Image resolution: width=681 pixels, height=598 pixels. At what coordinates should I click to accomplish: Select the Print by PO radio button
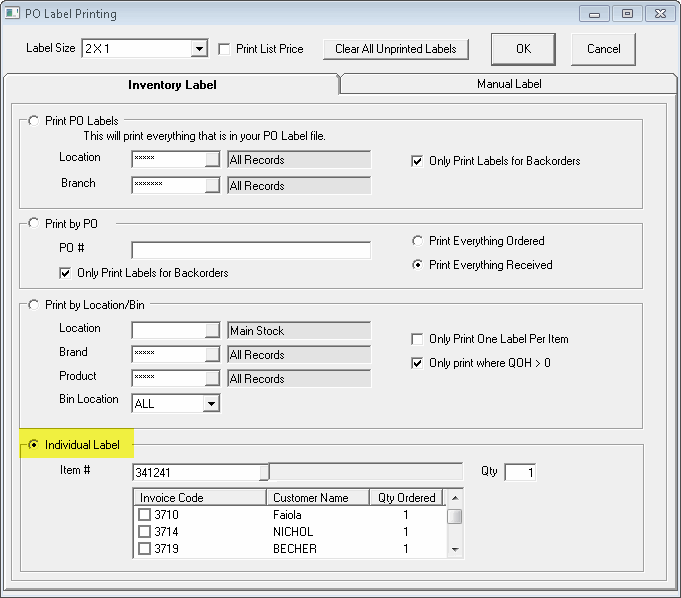coord(34,223)
